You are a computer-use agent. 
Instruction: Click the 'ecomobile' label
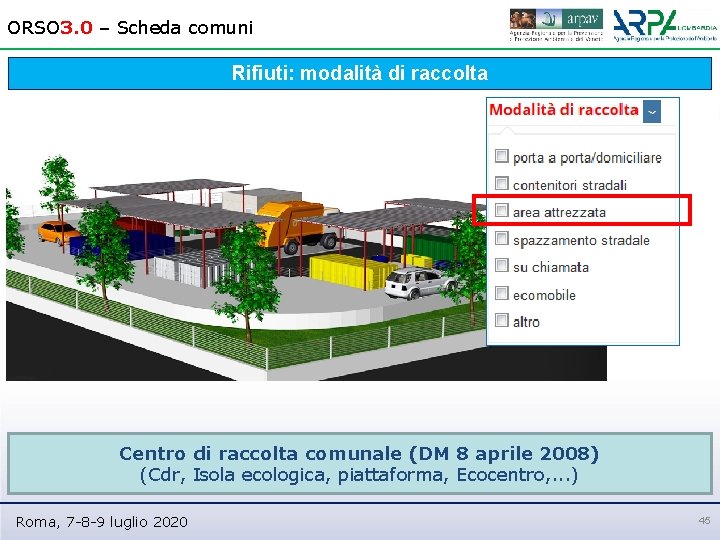pyautogui.click(x=544, y=295)
